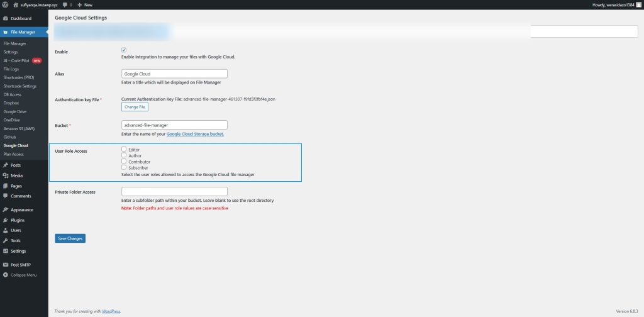Uncheck the Enable integration checkbox
644x317 pixels.
(124, 50)
